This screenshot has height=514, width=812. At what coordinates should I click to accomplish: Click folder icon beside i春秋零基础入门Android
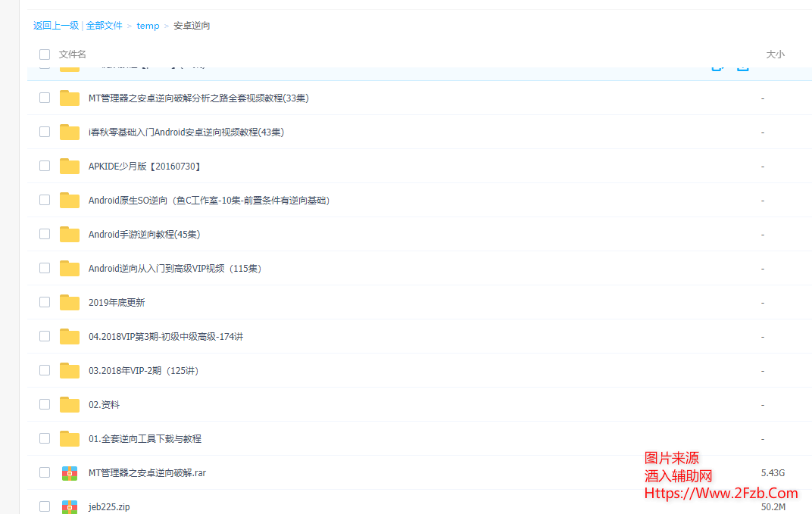(x=70, y=132)
